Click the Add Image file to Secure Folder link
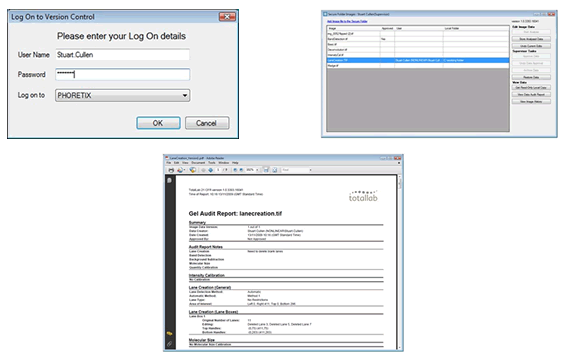Viewport: 571px width, 362px height. click(347, 21)
